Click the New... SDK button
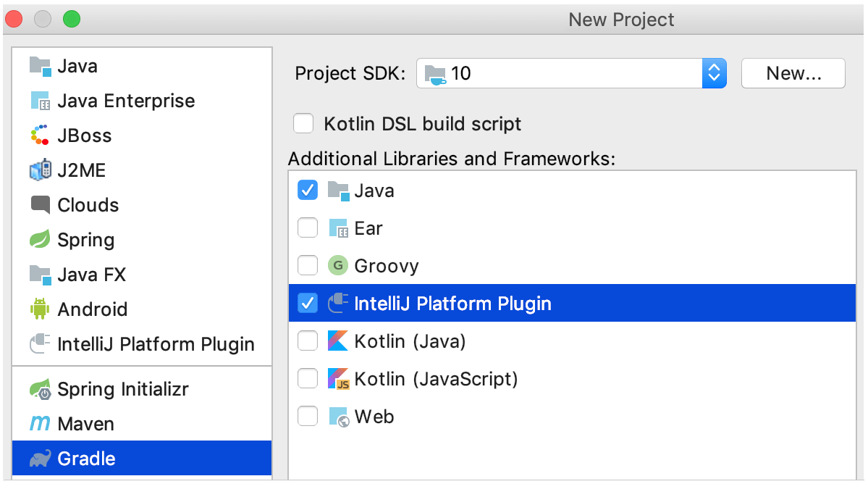 (x=793, y=73)
